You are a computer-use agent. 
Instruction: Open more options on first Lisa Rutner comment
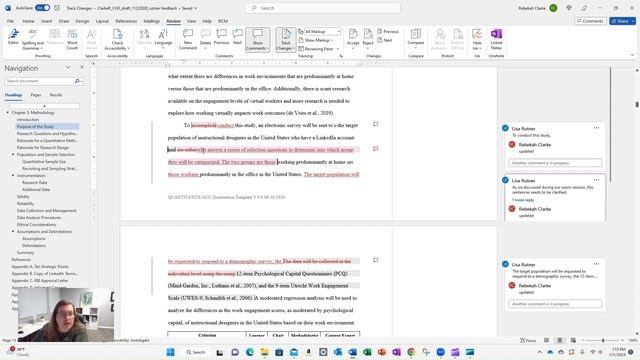596,128
